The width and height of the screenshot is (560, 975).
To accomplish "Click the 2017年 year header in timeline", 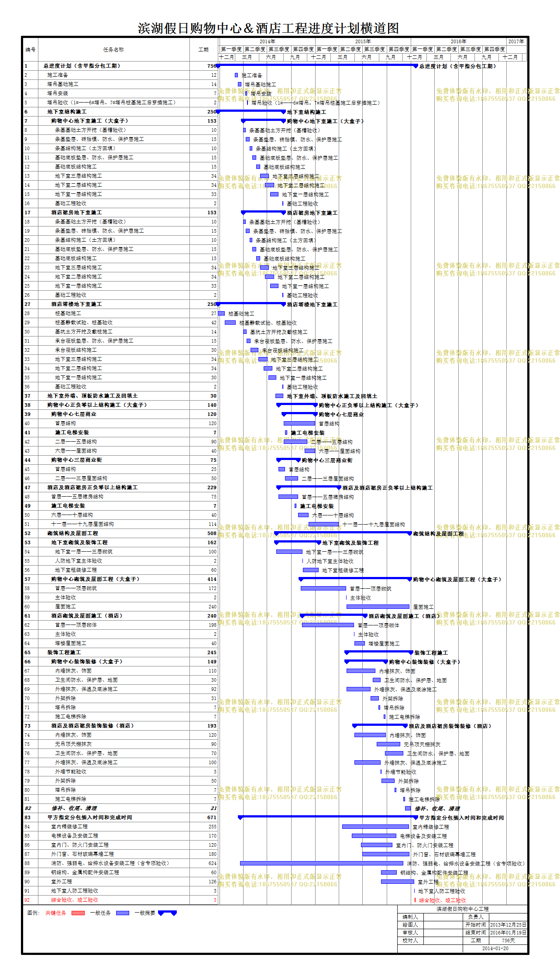I will tap(516, 41).
